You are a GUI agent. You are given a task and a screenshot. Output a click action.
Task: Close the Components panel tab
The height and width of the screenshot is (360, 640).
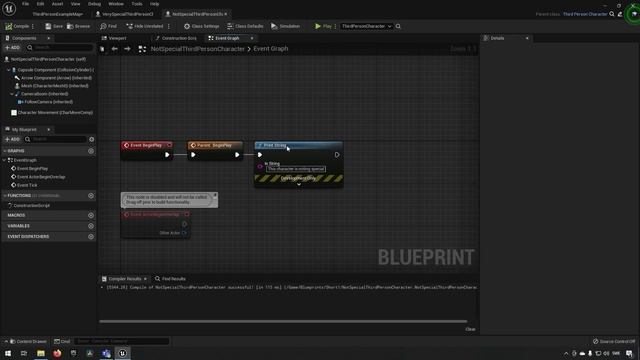coord(49,38)
